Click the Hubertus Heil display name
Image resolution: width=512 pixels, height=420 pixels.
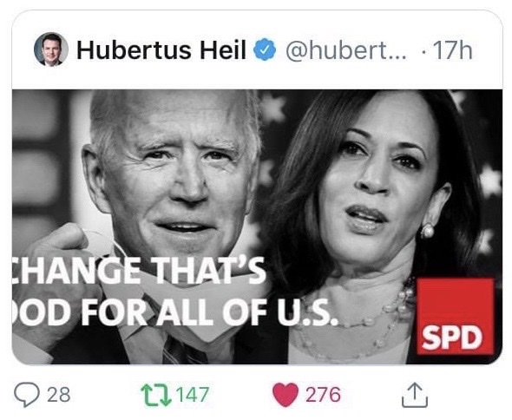coord(161,50)
